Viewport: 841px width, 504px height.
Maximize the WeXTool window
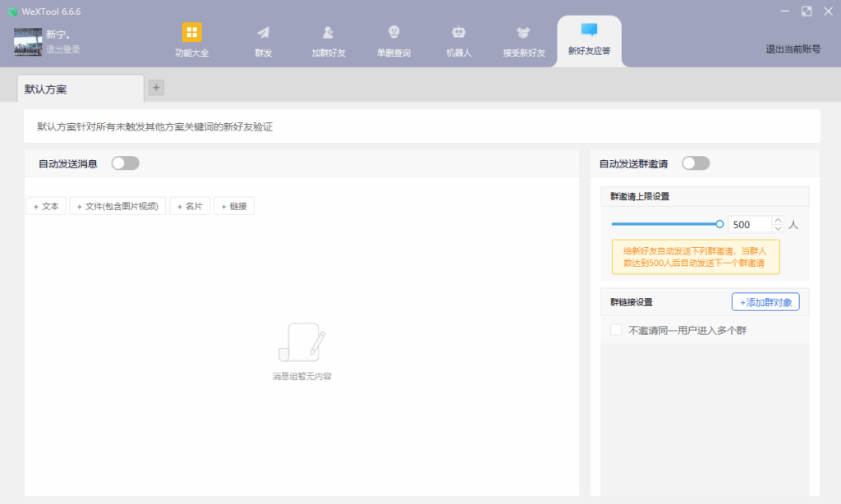807,11
